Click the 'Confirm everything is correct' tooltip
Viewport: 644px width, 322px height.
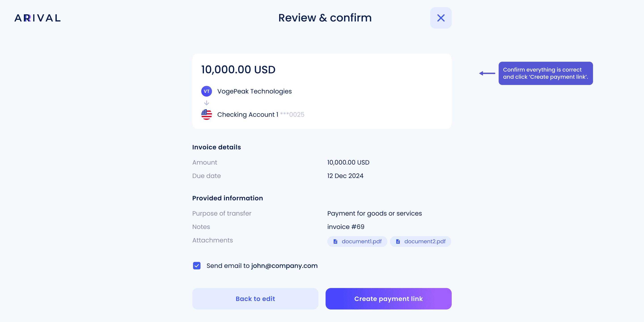(x=546, y=73)
